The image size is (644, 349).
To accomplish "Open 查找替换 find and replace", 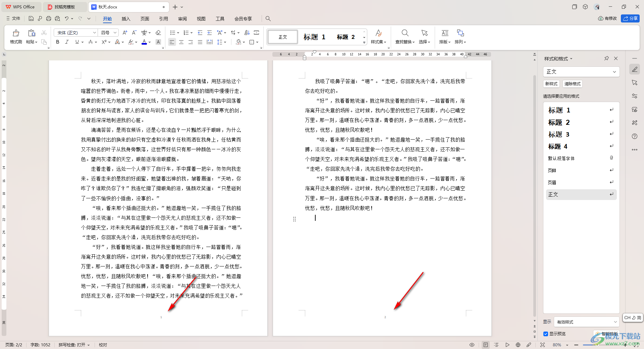I will tap(405, 37).
